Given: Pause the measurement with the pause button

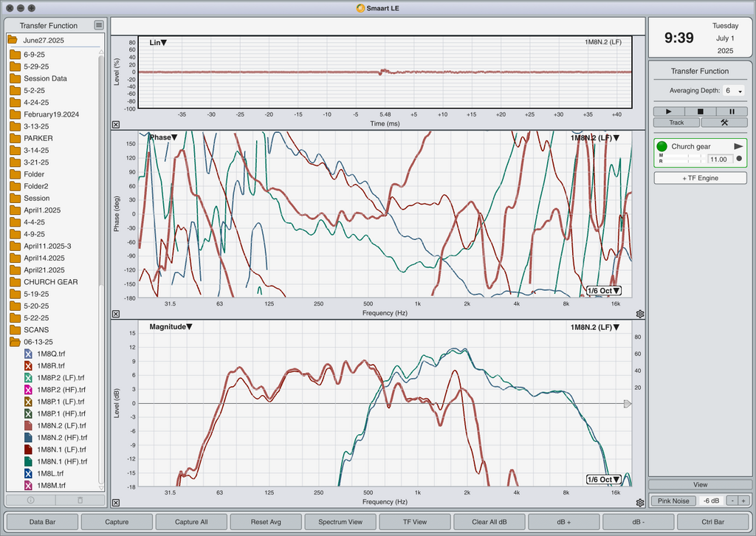Looking at the screenshot, I should pos(732,111).
